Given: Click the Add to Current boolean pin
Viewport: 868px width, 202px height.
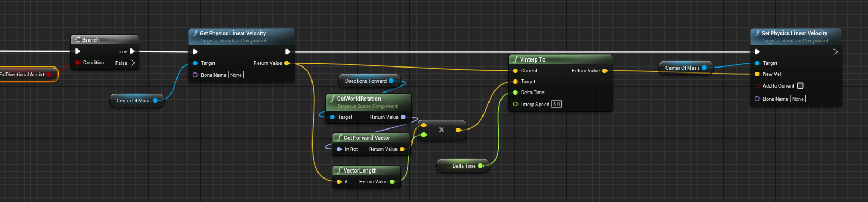Looking at the screenshot, I should (x=757, y=86).
